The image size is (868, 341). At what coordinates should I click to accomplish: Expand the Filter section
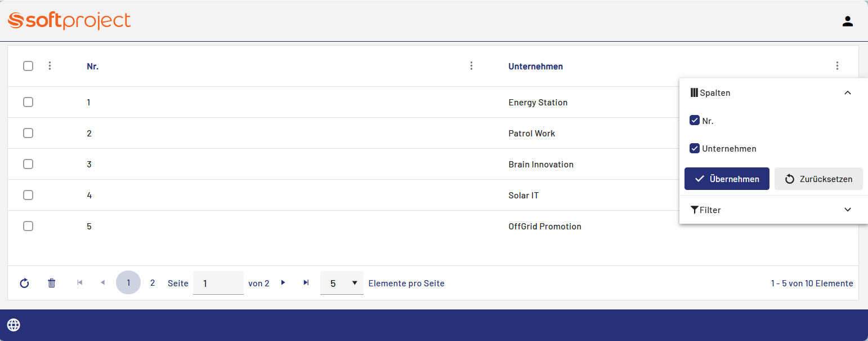tap(848, 210)
